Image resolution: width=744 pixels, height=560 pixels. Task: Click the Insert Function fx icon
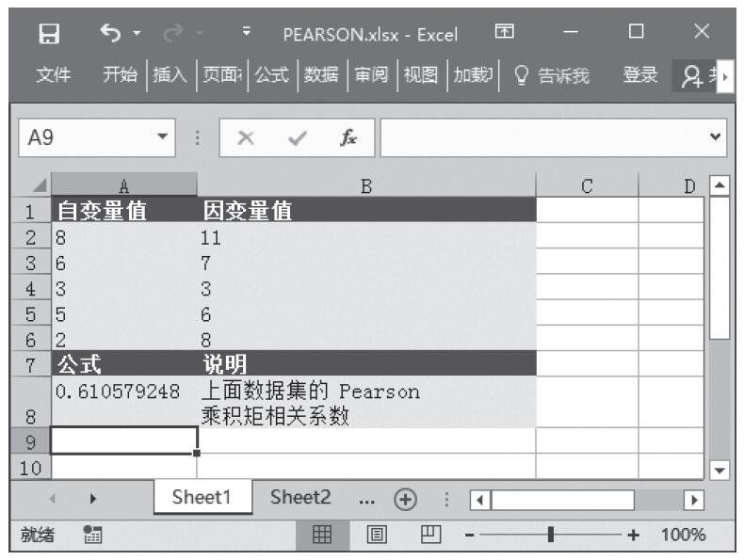pyautogui.click(x=348, y=137)
